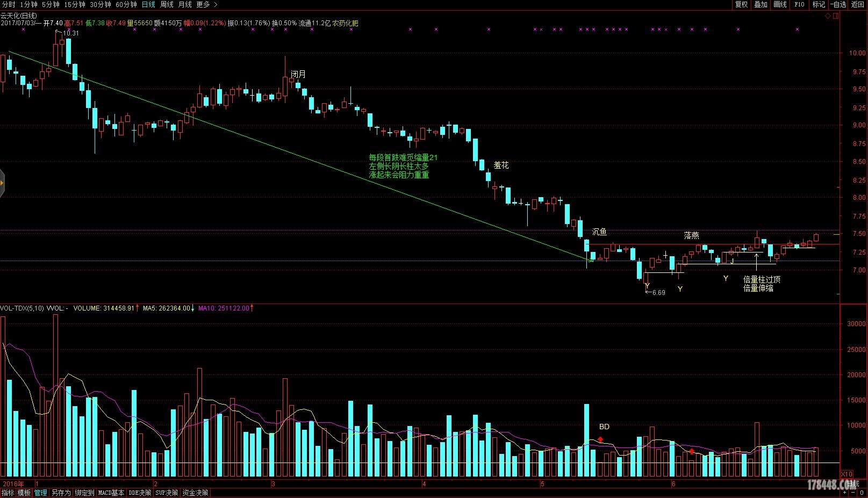The height and width of the screenshot is (498, 868).
Task: Select the 日线 daily chart tab
Action: [148, 4]
